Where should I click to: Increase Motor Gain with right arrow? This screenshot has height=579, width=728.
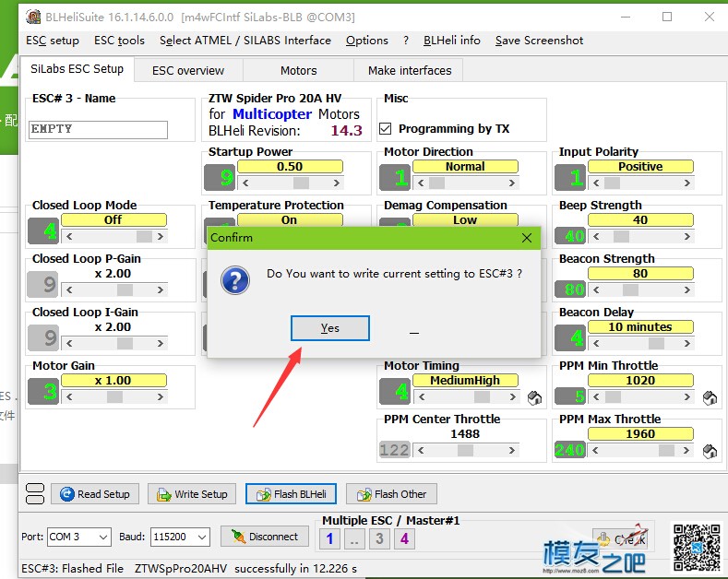point(161,396)
